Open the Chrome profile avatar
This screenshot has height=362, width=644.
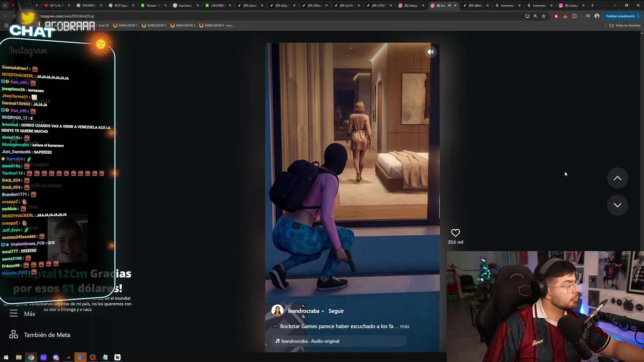597,16
